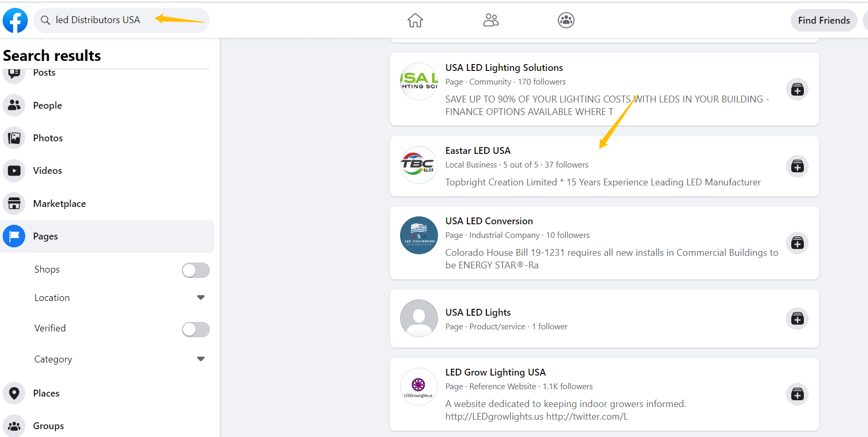Open USA LED Conversion title link
This screenshot has height=437, width=868.
click(489, 221)
